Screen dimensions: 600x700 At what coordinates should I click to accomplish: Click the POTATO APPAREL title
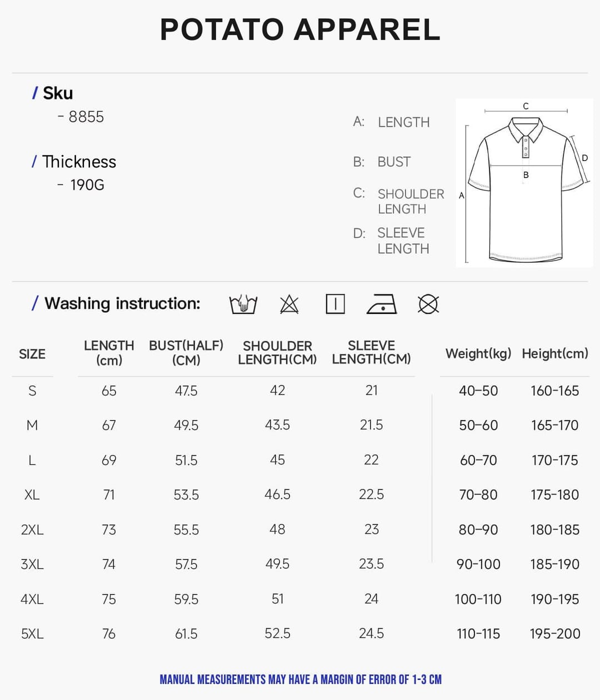pos(300,29)
